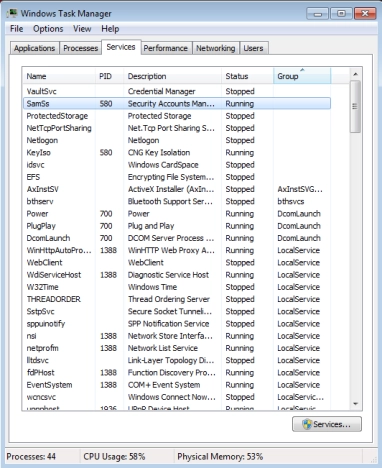Click the AxInstSVG... group cell
This screenshot has width=382, height=468.
(x=300, y=189)
